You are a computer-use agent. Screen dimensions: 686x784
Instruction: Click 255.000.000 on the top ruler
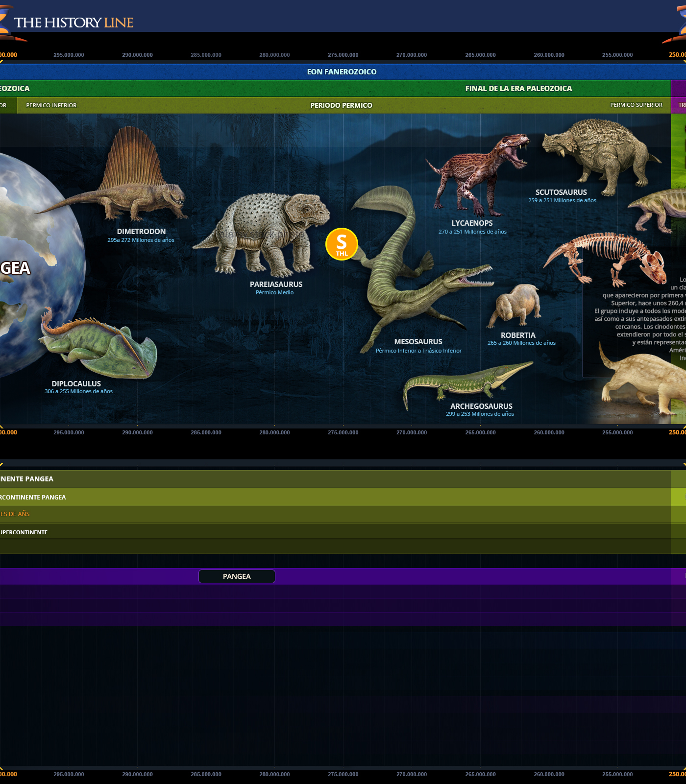tap(617, 55)
